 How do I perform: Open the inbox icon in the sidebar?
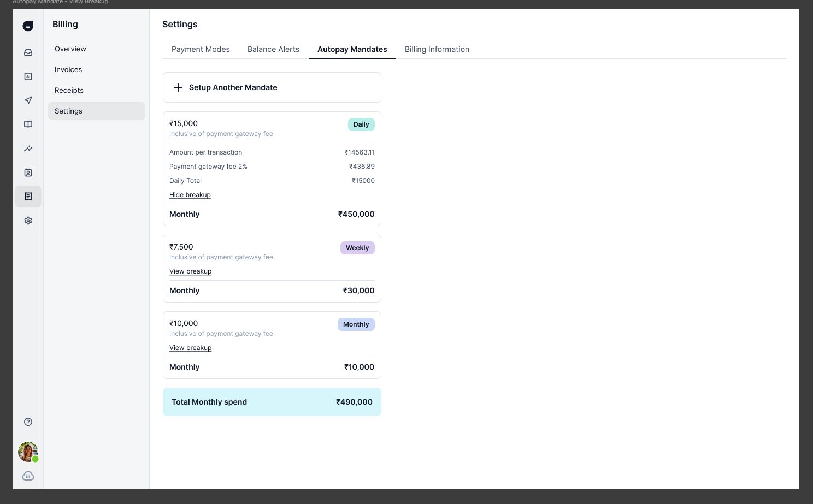pos(28,52)
